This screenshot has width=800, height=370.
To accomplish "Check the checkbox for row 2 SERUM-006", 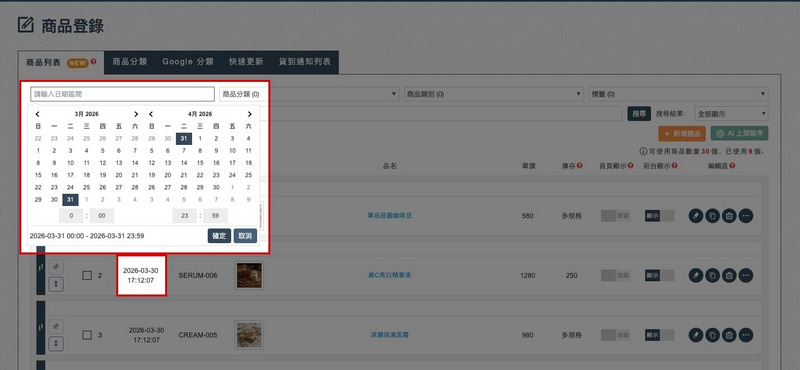I will click(87, 276).
